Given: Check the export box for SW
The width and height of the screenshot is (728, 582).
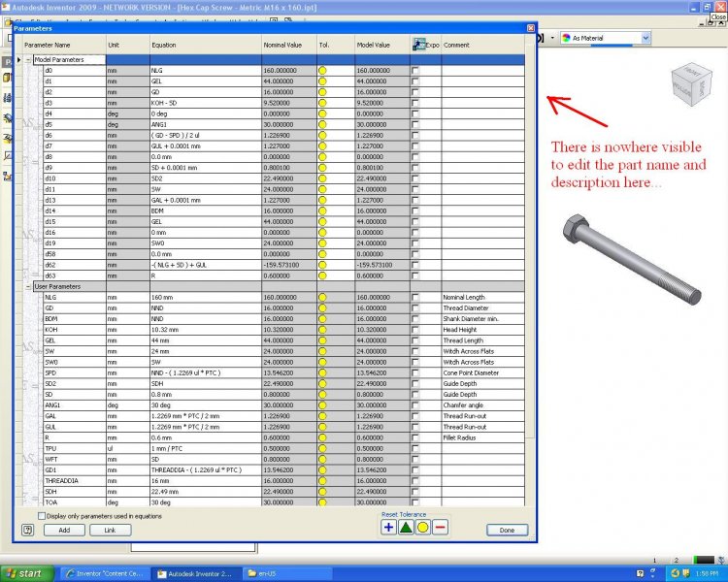Looking at the screenshot, I should (415, 351).
